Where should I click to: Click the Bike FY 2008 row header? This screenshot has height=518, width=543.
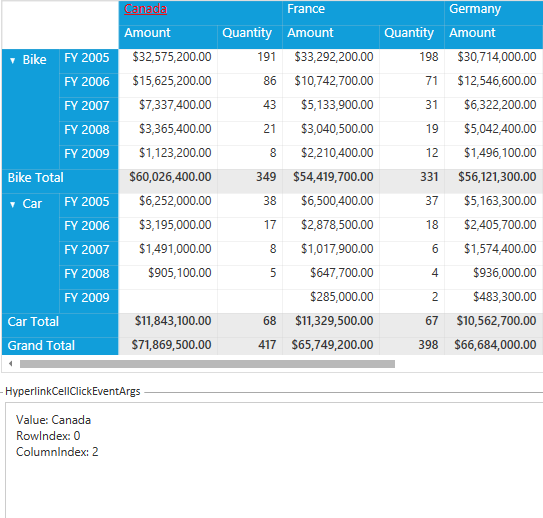[89, 133]
